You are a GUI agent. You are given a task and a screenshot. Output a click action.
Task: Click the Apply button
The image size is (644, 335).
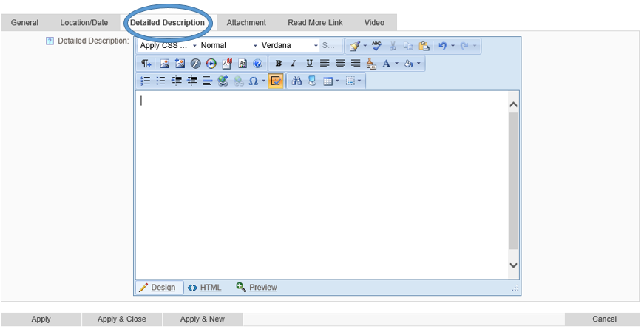coord(41,319)
